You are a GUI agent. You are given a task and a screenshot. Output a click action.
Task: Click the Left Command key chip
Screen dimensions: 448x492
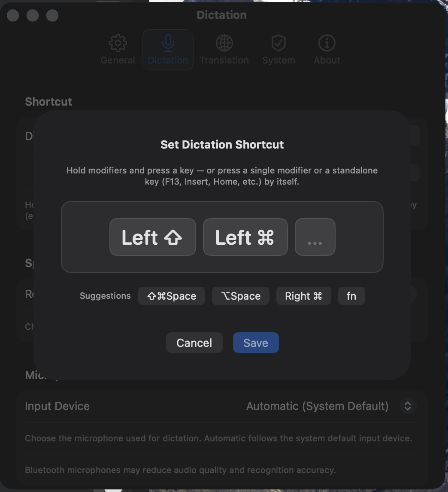point(245,237)
